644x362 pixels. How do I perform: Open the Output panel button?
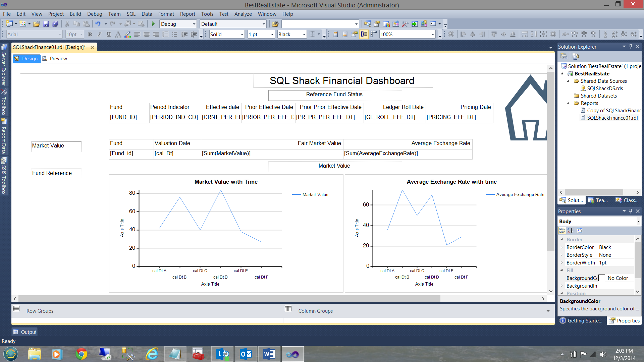point(25,332)
